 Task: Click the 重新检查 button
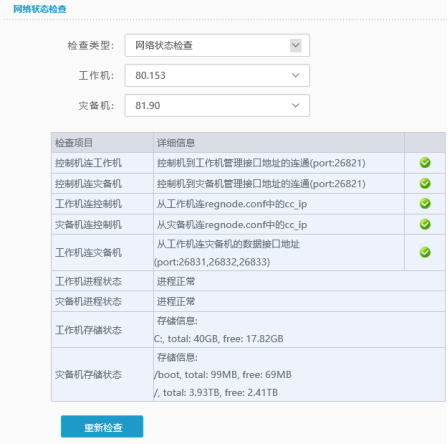pyautogui.click(x=102, y=426)
